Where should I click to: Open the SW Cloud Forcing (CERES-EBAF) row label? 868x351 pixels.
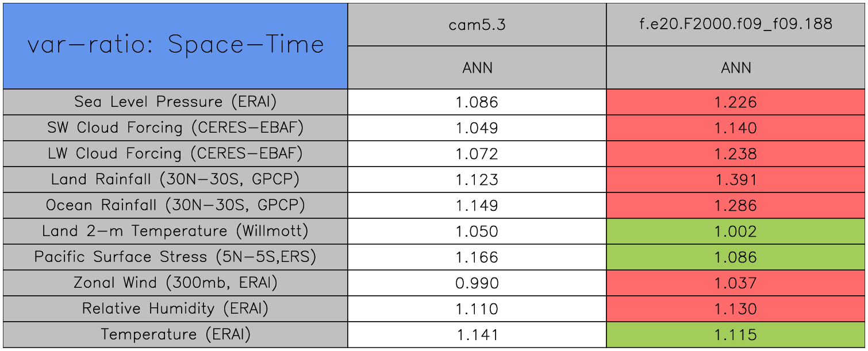tap(175, 128)
